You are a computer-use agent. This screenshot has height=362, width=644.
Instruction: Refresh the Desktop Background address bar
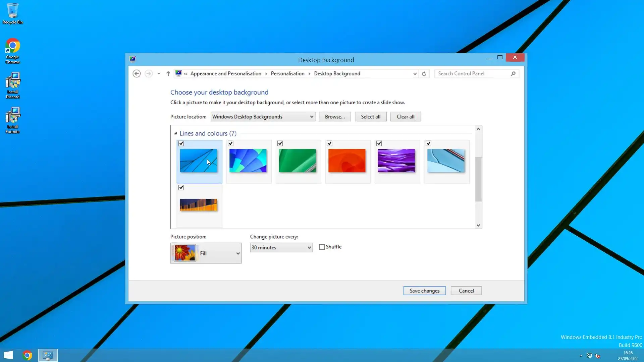(x=424, y=74)
